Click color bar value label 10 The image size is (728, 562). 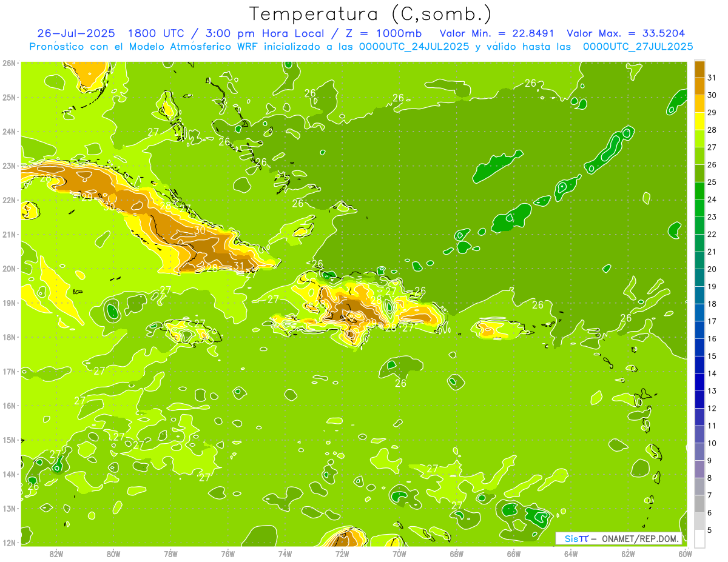pos(712,443)
